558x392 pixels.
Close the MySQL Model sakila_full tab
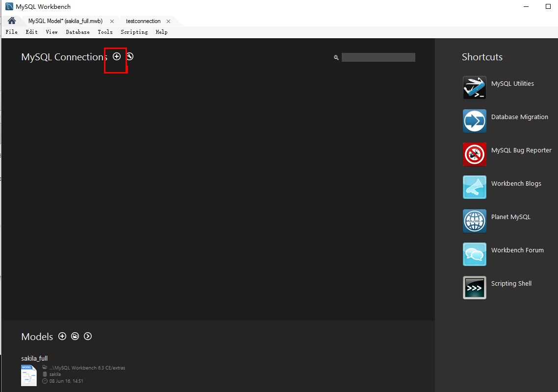tap(112, 22)
